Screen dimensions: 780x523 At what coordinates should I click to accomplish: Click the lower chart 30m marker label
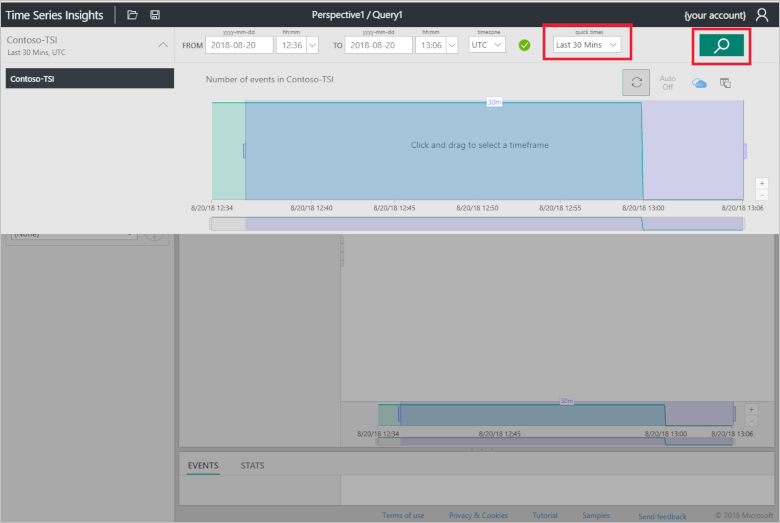pos(567,401)
